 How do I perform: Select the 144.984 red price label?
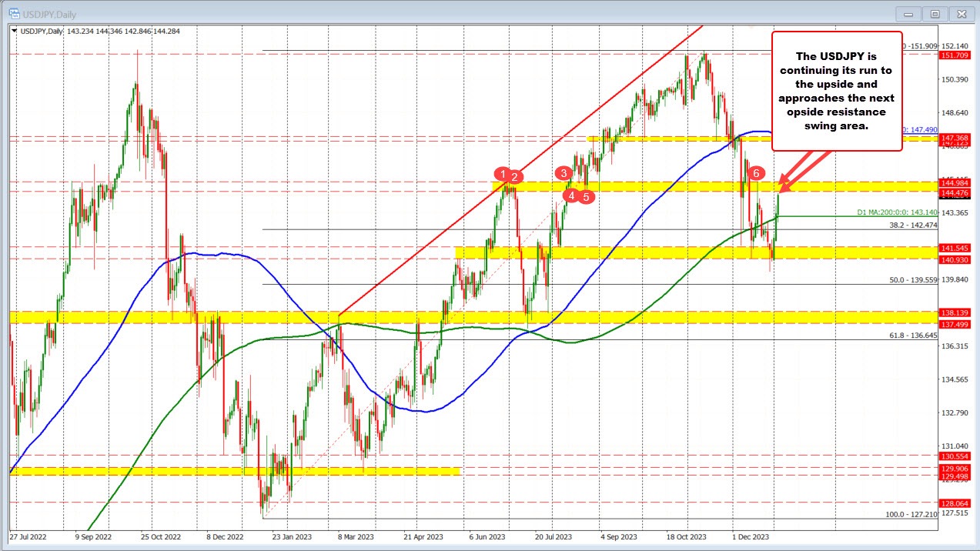pyautogui.click(x=954, y=182)
